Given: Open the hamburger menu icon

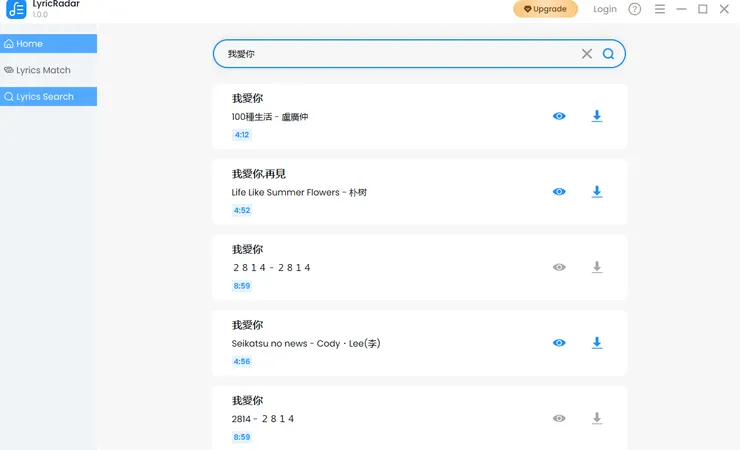Looking at the screenshot, I should click(660, 9).
